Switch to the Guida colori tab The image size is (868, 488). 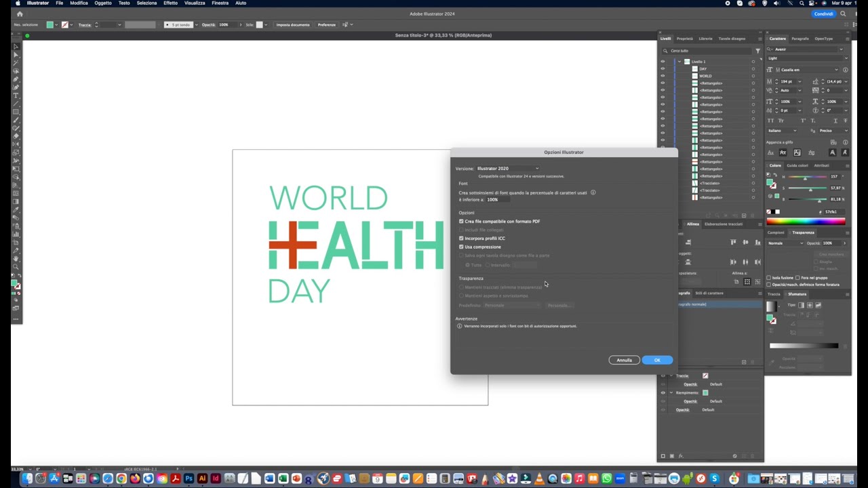click(797, 165)
